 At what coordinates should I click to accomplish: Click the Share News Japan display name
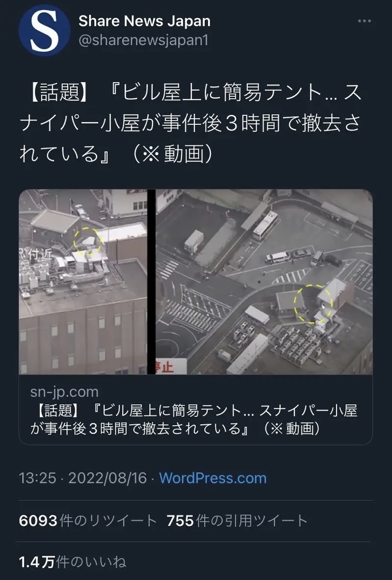144,21
